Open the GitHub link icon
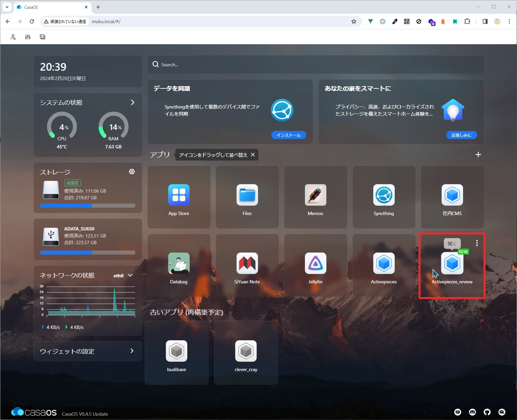Screen dimensions: 517x420 tap(487, 412)
